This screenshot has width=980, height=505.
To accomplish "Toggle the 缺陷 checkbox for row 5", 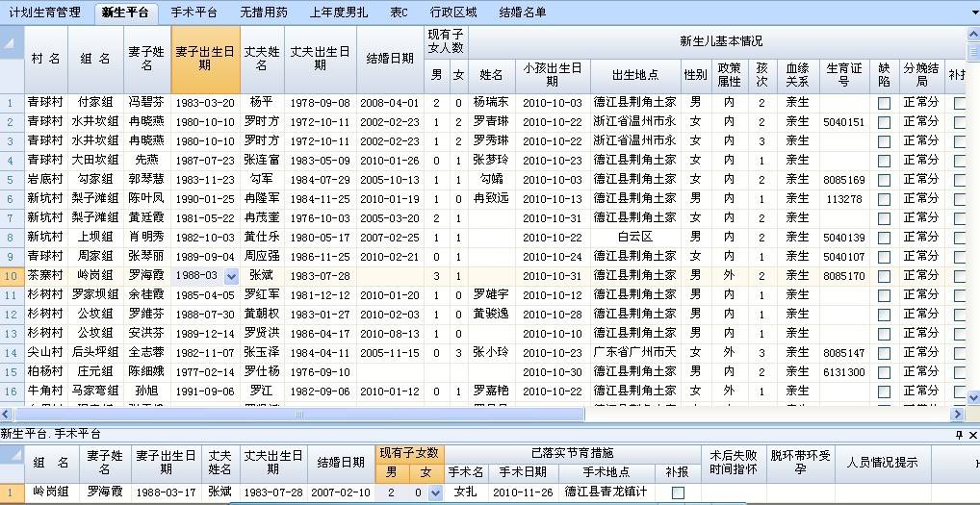I will tap(884, 180).
